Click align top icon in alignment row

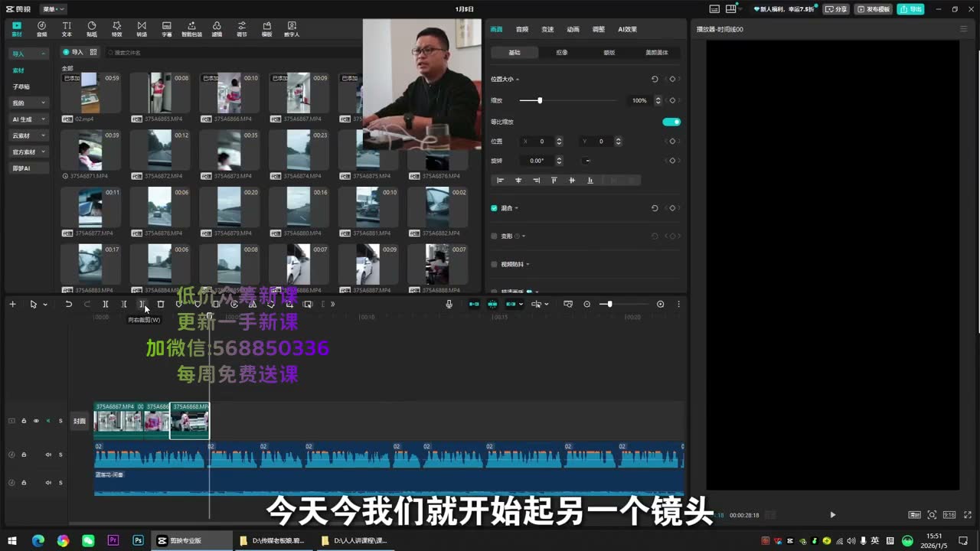tap(554, 181)
